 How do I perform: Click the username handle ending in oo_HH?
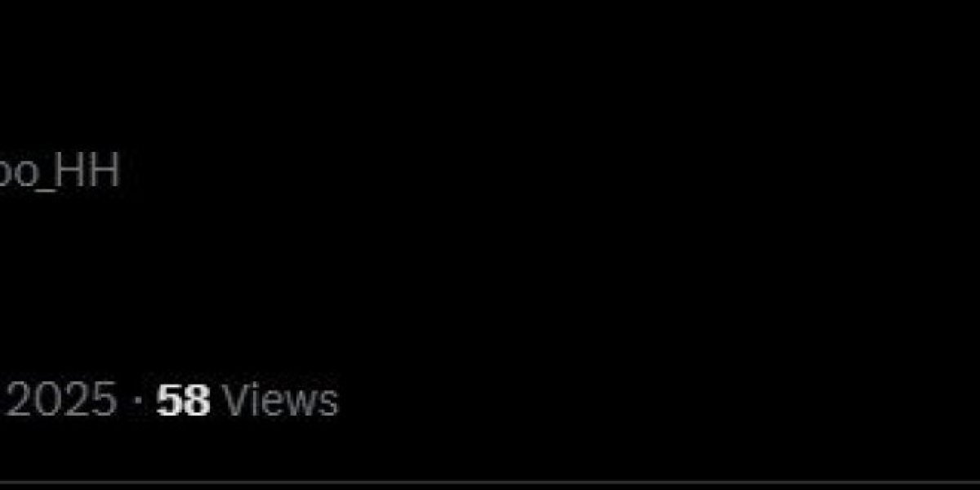59,172
